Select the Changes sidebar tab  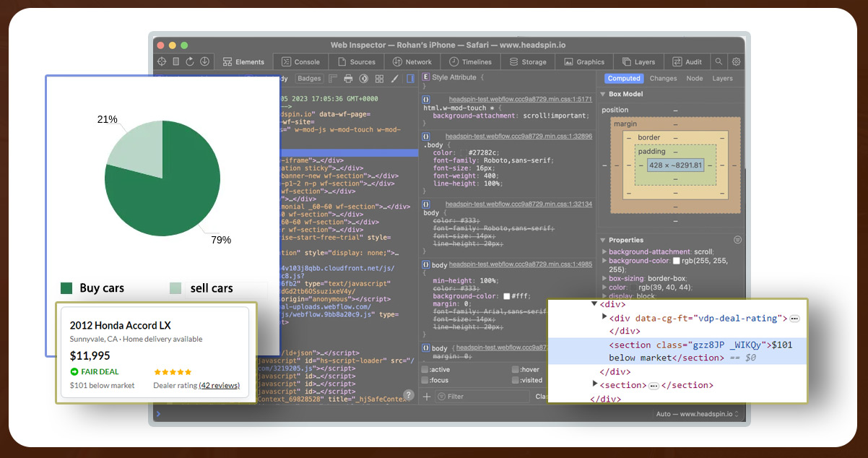tap(663, 78)
